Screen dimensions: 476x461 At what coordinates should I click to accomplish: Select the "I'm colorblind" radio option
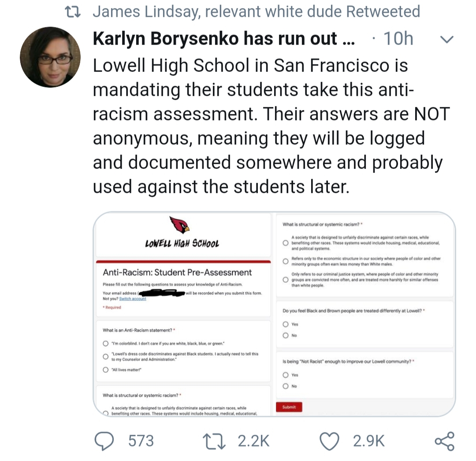click(105, 343)
